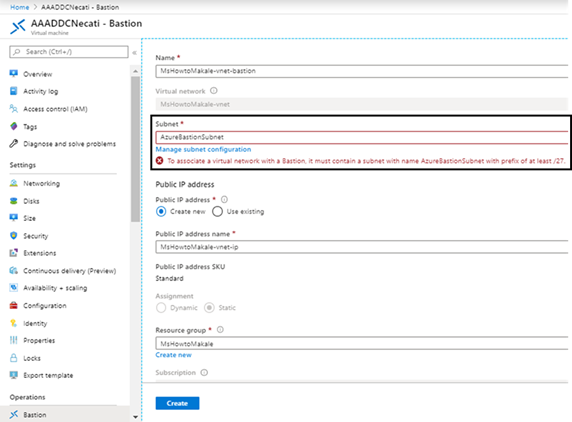The image size is (572, 422).
Task: Select the Dynamic assignment radio button
Action: (x=161, y=308)
